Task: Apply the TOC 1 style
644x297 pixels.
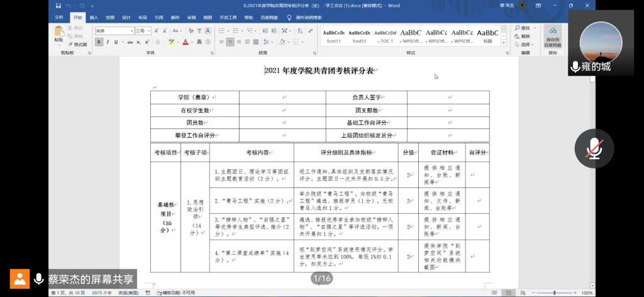Action: pos(386,36)
